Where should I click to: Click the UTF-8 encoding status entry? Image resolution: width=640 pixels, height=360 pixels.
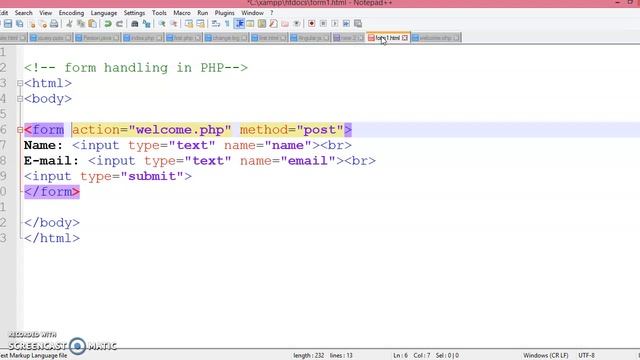click(587, 356)
